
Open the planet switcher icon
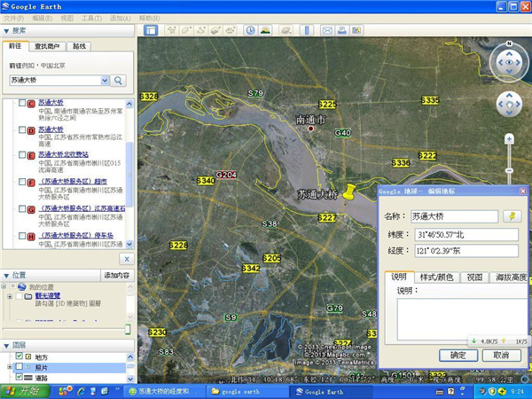click(286, 30)
